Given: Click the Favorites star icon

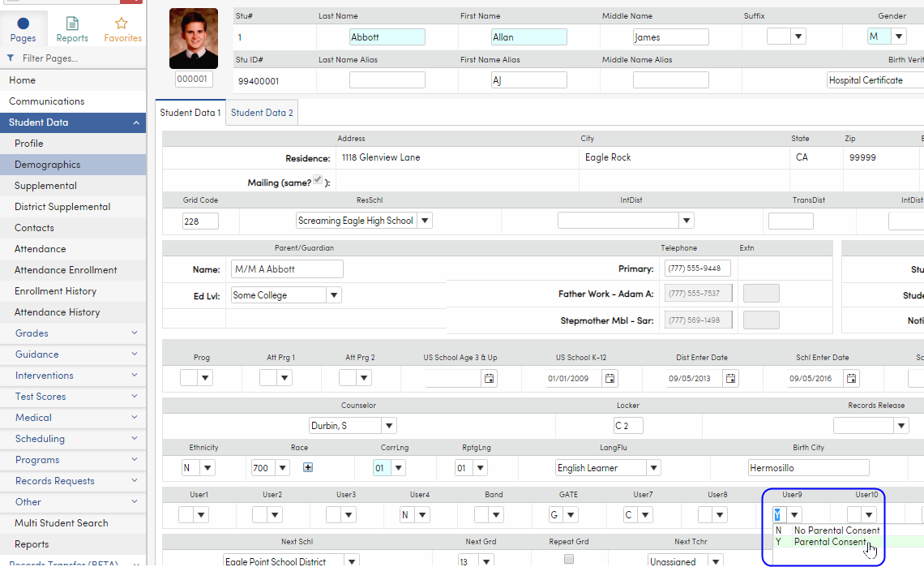Looking at the screenshot, I should 122,24.
